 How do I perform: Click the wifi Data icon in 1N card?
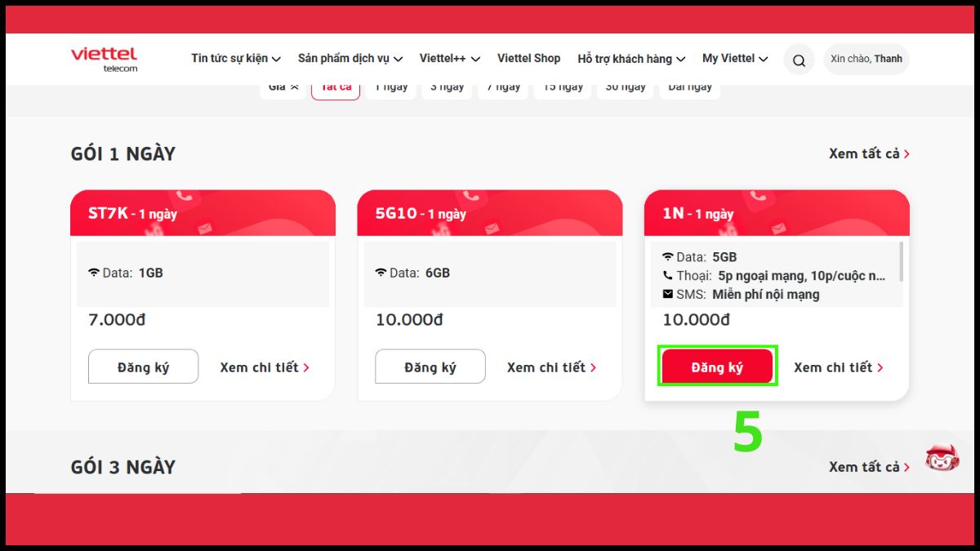click(668, 256)
